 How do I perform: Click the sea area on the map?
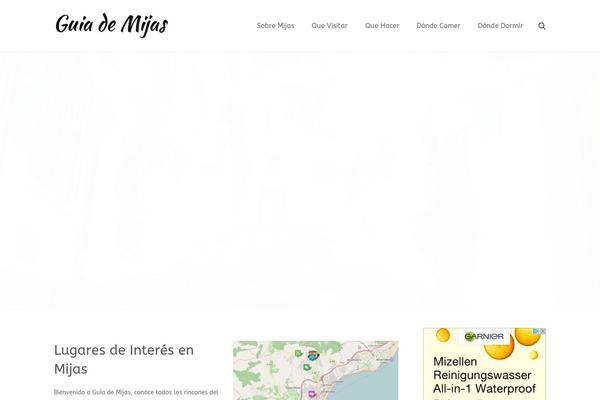pos(367,387)
